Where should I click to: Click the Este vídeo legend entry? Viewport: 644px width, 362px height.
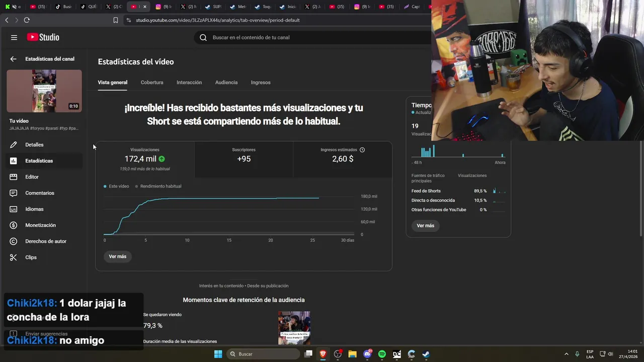tap(117, 187)
